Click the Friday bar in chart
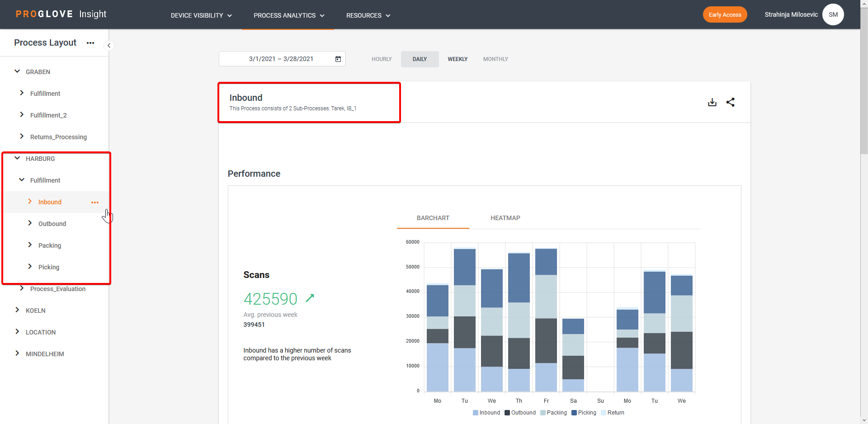The width and height of the screenshot is (868, 424). [546, 320]
